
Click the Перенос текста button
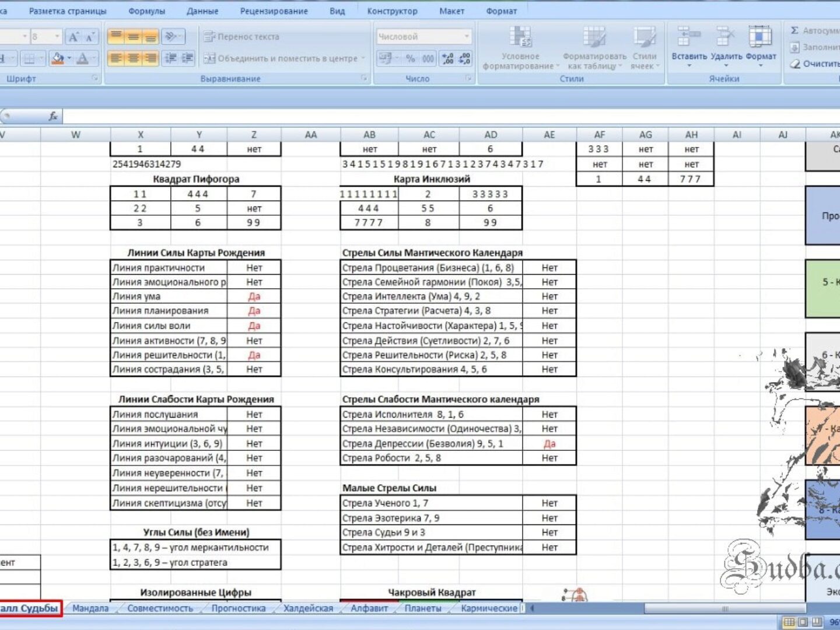tap(242, 37)
